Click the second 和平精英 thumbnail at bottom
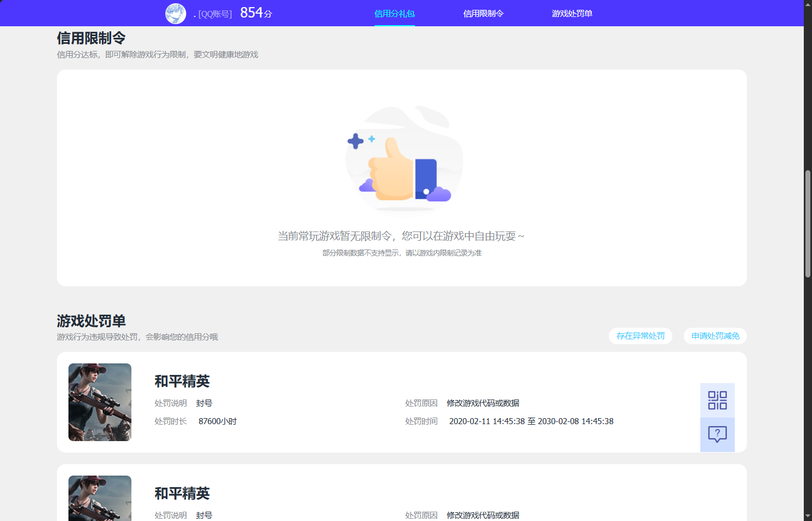 point(100,498)
